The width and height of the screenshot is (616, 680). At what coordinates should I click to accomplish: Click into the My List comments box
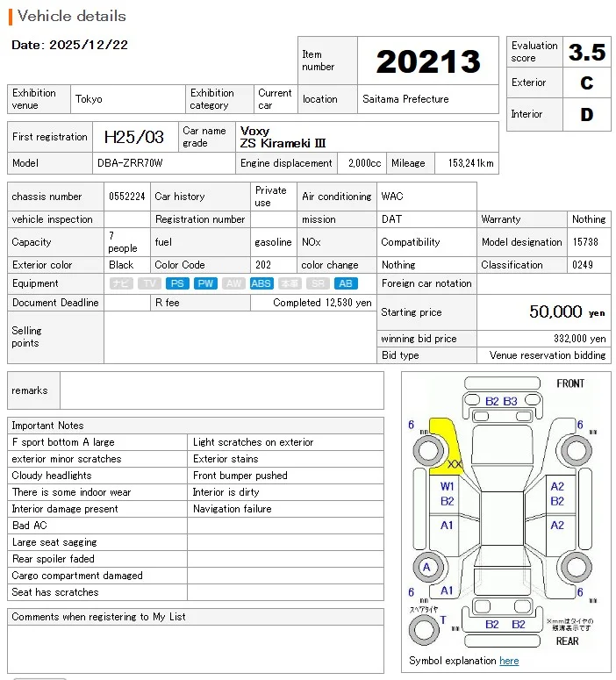point(196,649)
